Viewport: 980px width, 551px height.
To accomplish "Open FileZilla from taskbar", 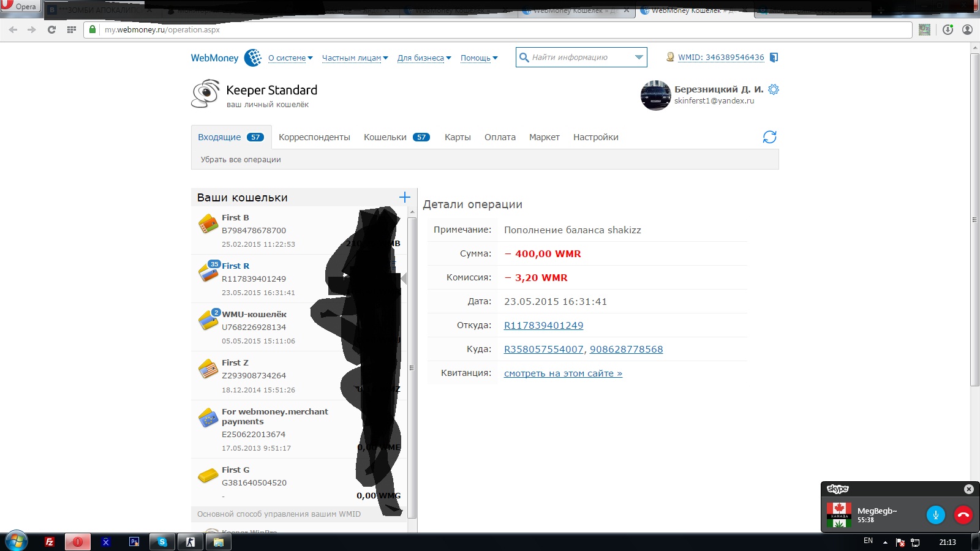I will 50,542.
